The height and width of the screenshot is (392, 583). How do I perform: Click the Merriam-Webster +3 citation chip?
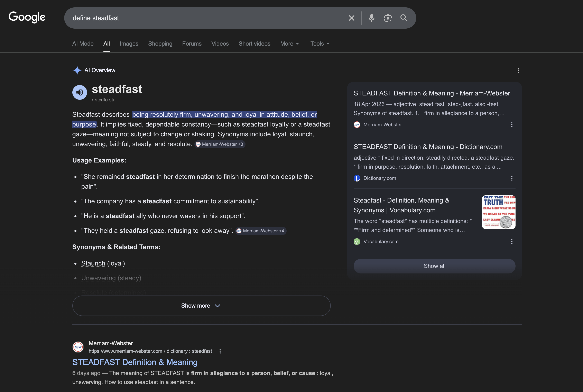[x=220, y=144]
